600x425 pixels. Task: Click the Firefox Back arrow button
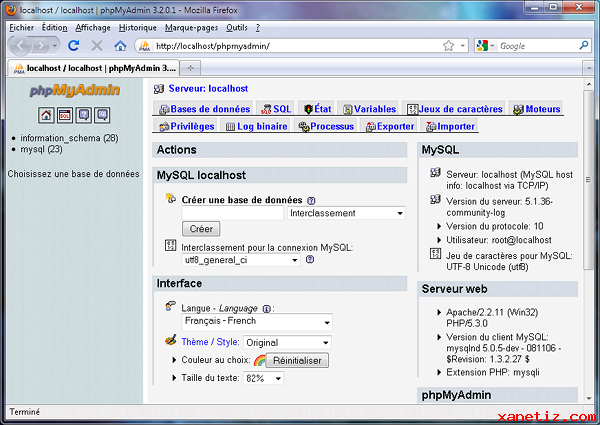21,46
